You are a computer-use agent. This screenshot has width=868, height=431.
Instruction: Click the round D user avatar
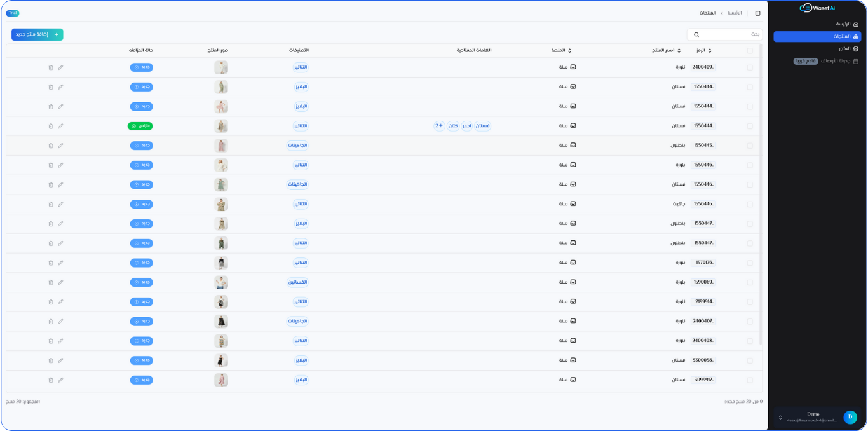pos(850,417)
